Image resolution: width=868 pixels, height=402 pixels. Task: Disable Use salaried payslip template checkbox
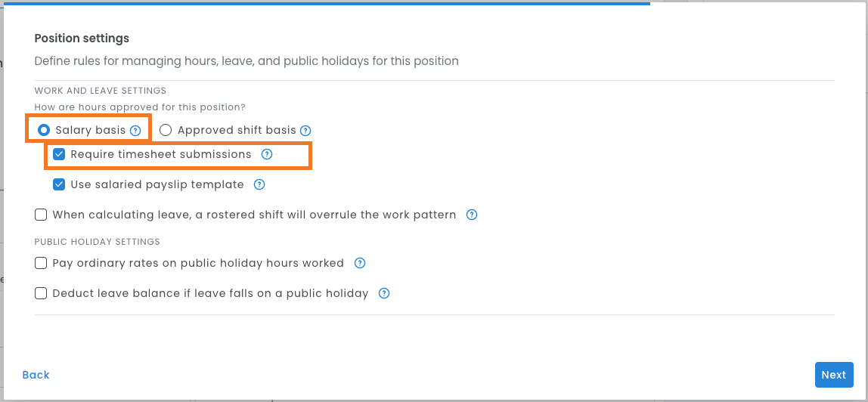coord(59,184)
